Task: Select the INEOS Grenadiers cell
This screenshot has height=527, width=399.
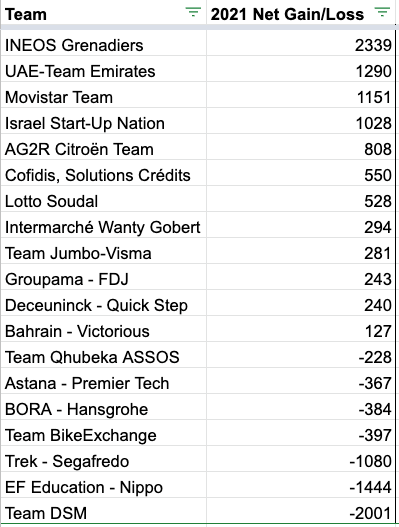Action: [103, 43]
